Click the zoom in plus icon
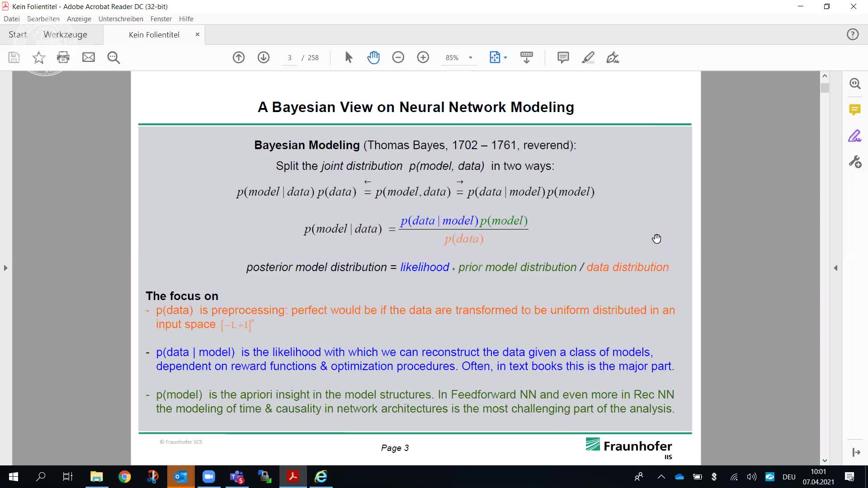Viewport: 868px width, 488px height. [x=423, y=57]
